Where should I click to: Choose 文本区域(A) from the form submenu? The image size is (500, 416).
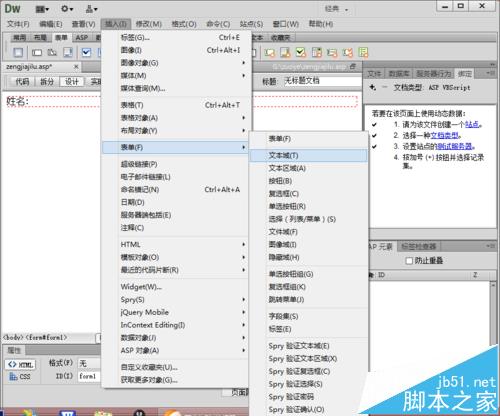point(308,168)
